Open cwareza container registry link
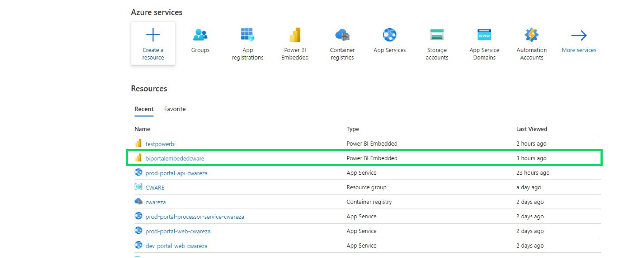 point(156,202)
